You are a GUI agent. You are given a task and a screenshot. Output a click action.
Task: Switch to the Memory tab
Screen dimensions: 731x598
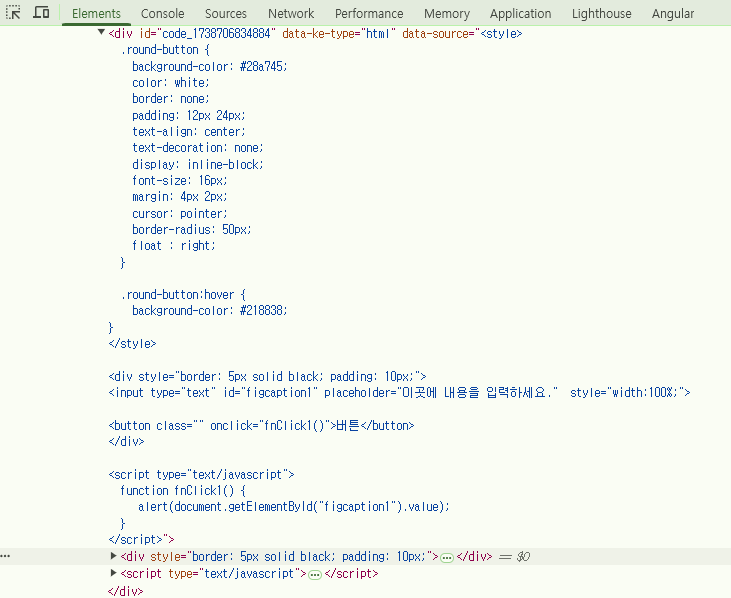(447, 14)
